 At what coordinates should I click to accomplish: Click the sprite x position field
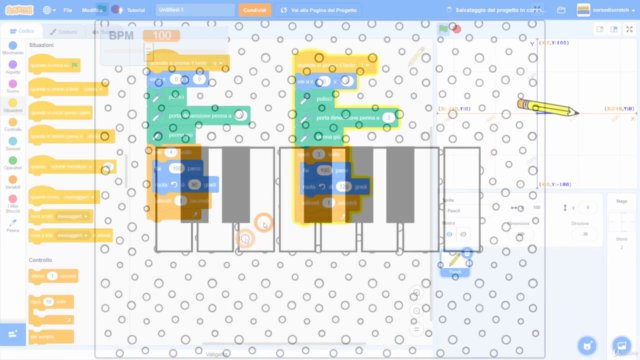(x=536, y=208)
